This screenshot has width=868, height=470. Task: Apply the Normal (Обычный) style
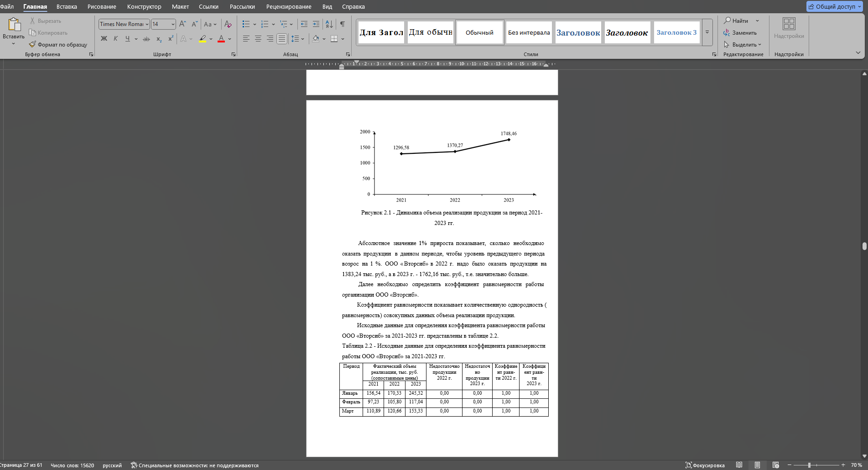point(479,32)
